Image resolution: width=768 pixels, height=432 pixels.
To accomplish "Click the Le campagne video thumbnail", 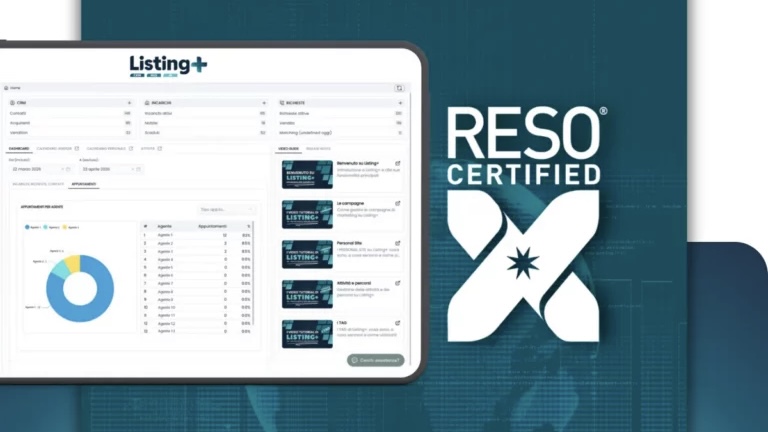I will point(307,215).
